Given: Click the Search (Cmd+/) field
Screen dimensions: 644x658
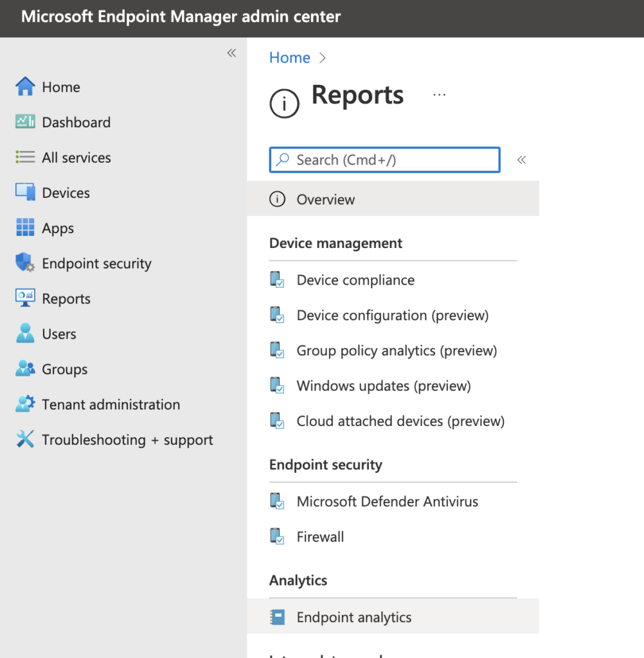Looking at the screenshot, I should pos(384,159).
